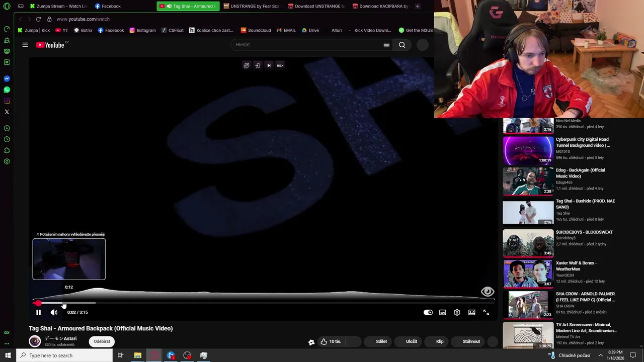Open WhatsApp in the Opera sidebar
Screen dimensions: 644x362
point(7,90)
